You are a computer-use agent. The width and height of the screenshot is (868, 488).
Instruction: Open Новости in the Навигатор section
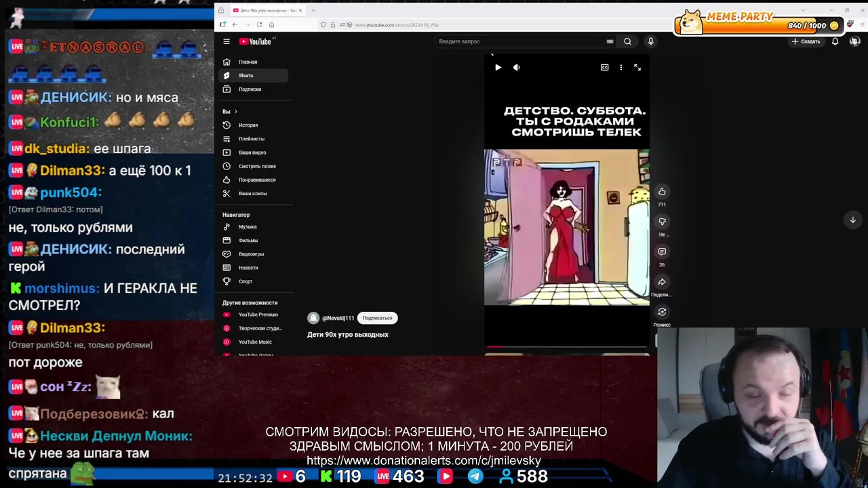tap(254, 268)
